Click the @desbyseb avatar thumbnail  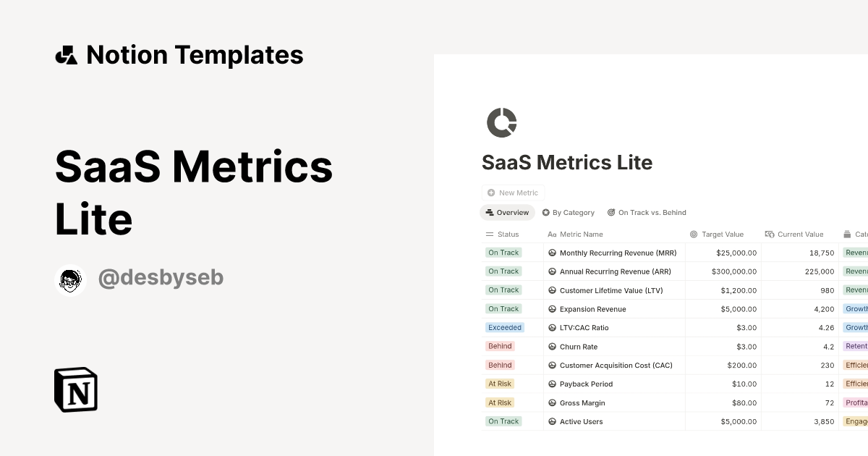coord(70,281)
